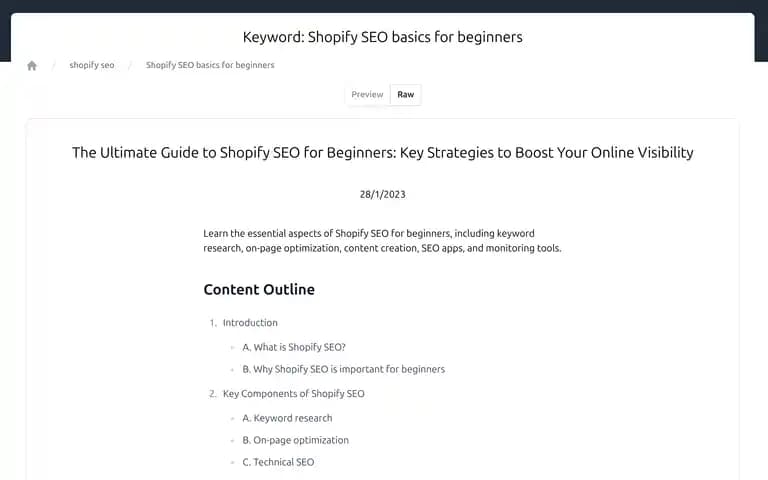Click the first breadcrumb slash separator
The height and width of the screenshot is (480, 768).
53,65
